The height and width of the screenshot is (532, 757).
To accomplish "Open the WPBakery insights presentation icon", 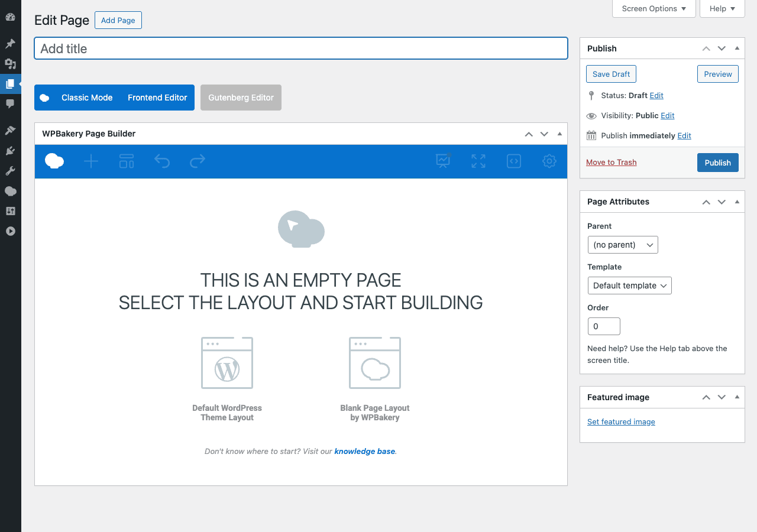I will 443,161.
